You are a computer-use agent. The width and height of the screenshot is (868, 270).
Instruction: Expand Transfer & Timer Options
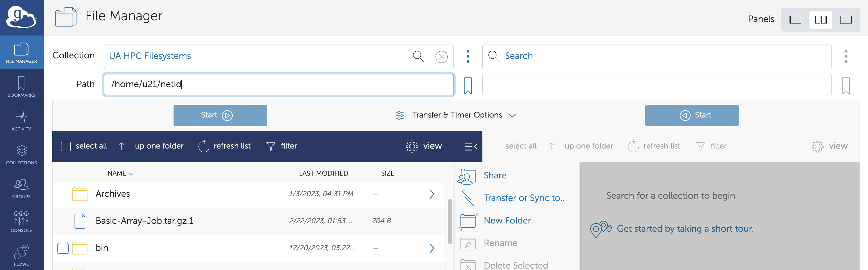(457, 115)
